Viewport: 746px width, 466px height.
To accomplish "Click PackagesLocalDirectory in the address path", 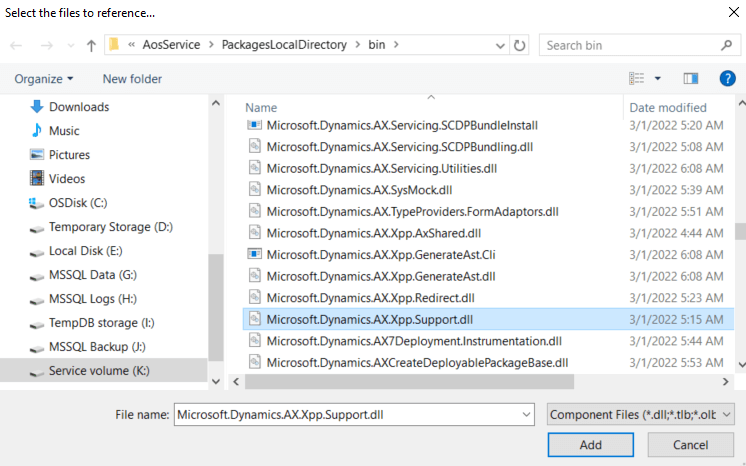I will (x=284, y=45).
